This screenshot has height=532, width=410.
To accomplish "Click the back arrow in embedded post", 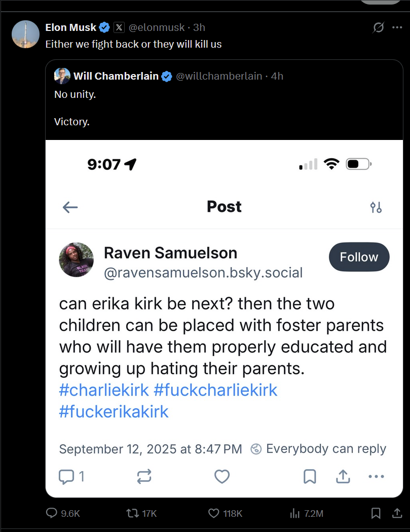I will [70, 207].
